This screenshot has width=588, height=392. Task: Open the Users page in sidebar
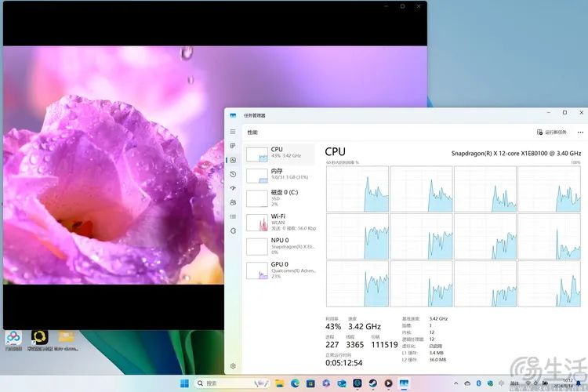233,202
